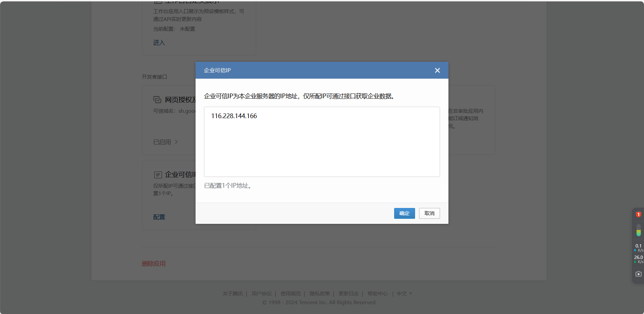
Task: Click the 0.1 K/s upload speed readout
Action: click(x=639, y=248)
